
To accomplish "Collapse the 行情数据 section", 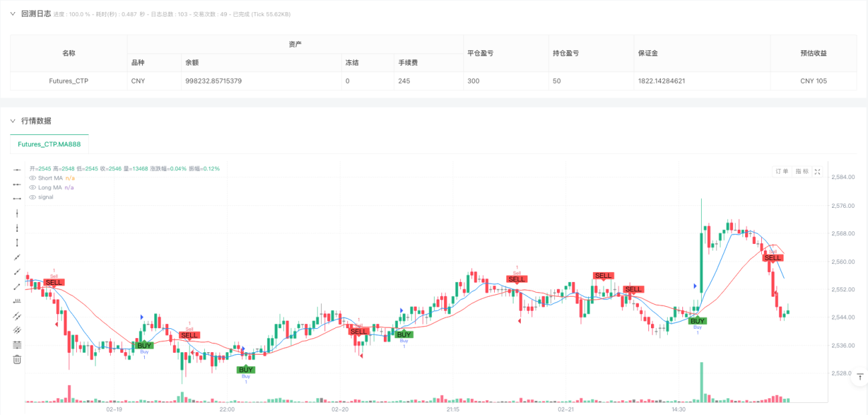I will 13,121.
